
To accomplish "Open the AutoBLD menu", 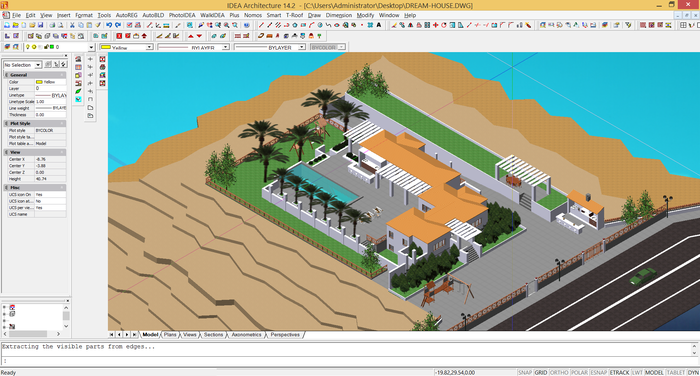I will [x=153, y=15].
